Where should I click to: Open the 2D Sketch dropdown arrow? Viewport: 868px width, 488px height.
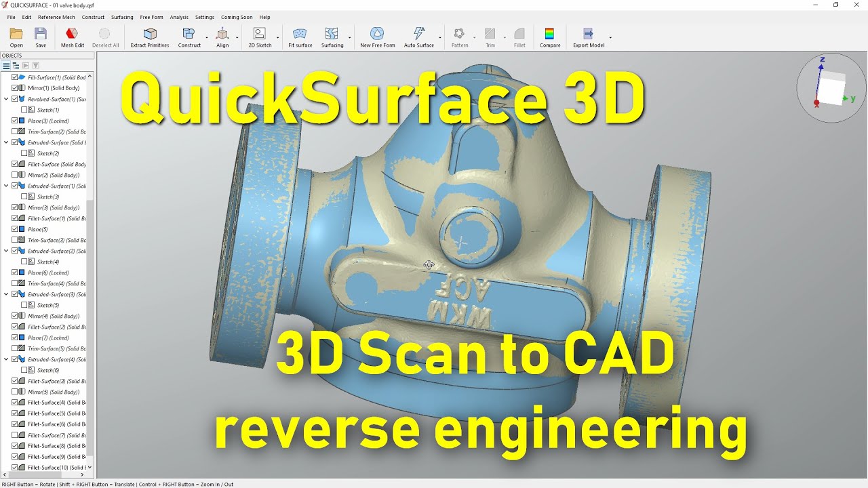(278, 38)
